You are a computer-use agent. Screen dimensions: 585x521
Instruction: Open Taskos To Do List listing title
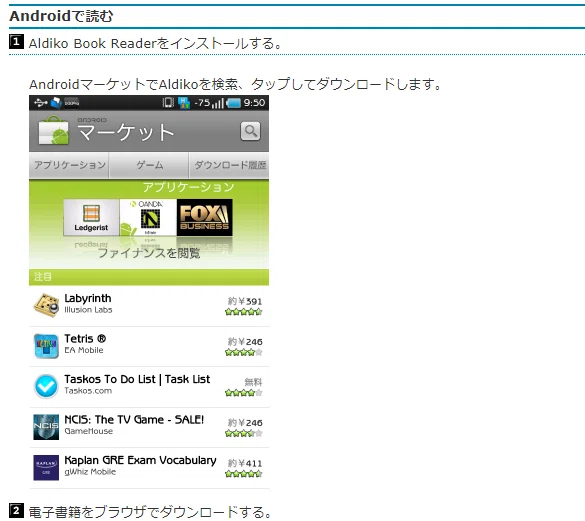[137, 379]
